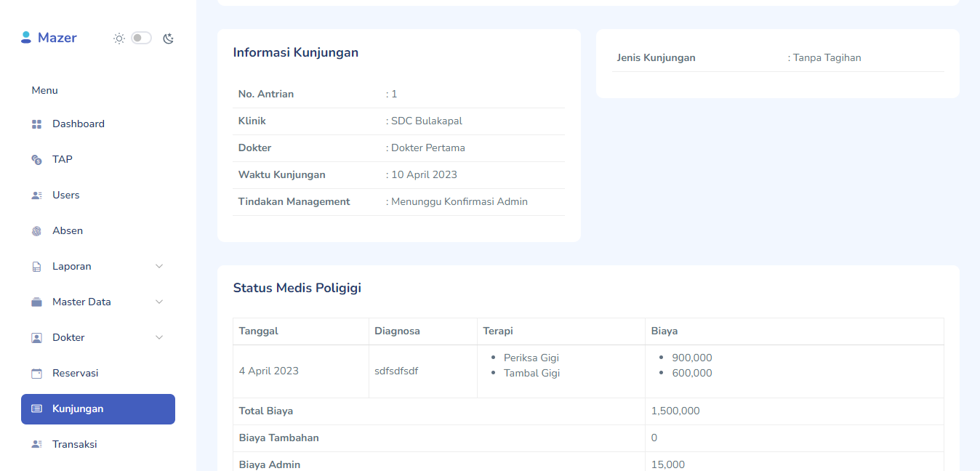Open the Dokter menu item
The image size is (980, 471).
coord(68,338)
